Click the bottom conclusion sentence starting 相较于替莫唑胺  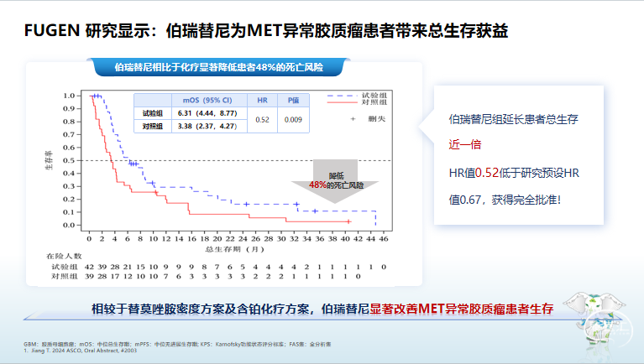pyautogui.click(x=322, y=309)
